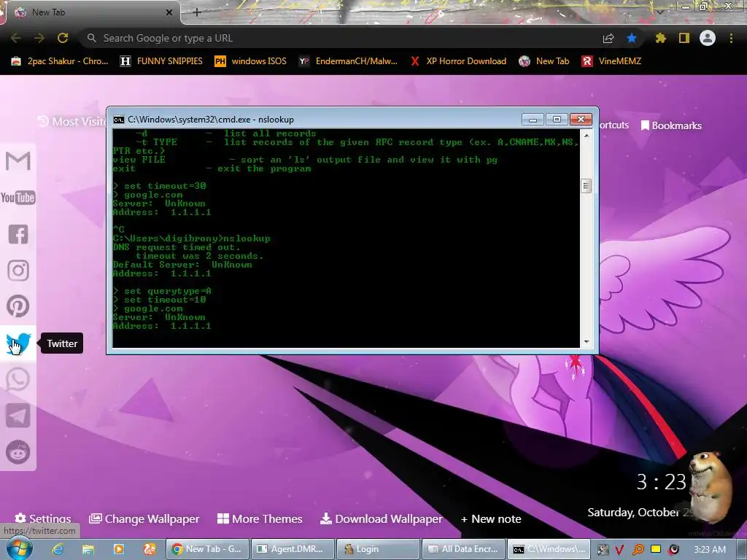Open the Instagram sidebar shortcut
This screenshot has height=560, width=747.
click(18, 270)
